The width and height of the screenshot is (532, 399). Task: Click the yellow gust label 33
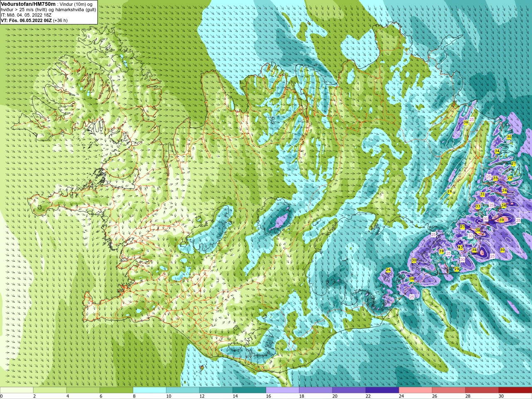[478, 207]
